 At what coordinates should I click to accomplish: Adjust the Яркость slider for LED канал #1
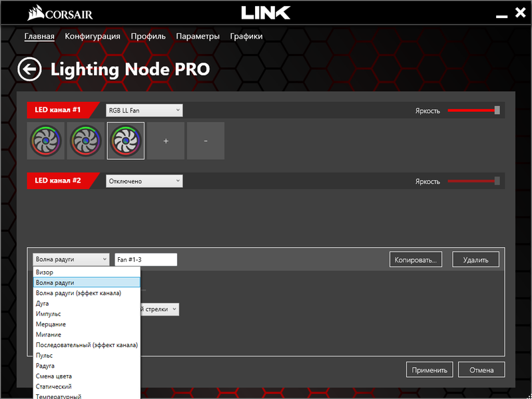coord(473,111)
